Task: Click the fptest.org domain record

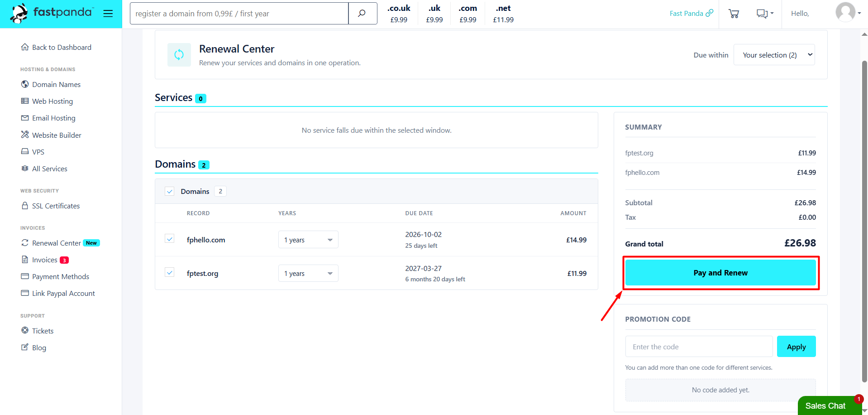Action: tap(202, 273)
